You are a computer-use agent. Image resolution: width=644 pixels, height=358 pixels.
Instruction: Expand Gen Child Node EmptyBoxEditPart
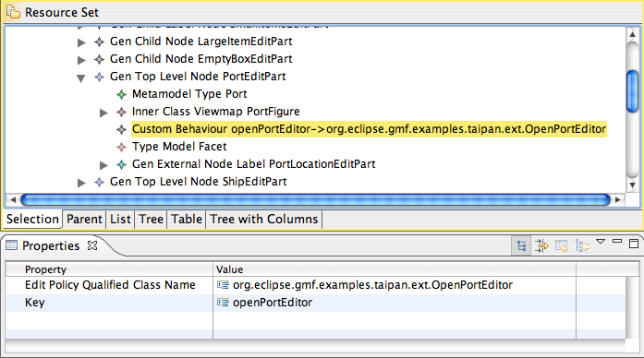click(81, 60)
